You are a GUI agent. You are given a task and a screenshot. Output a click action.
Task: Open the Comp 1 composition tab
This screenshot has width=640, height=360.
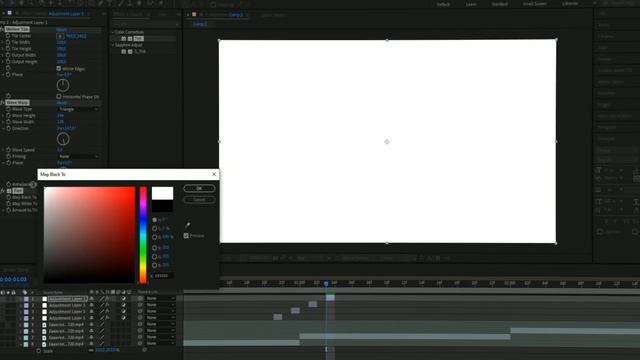click(236, 14)
